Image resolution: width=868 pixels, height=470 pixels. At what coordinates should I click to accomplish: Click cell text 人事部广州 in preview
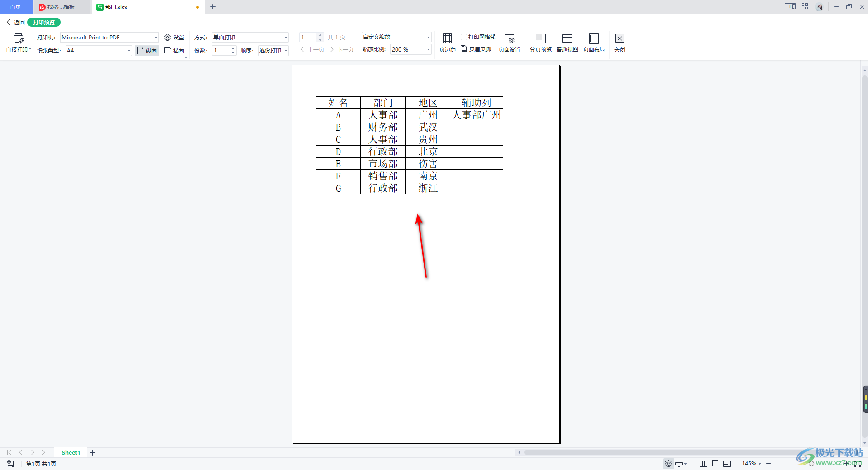tap(476, 115)
